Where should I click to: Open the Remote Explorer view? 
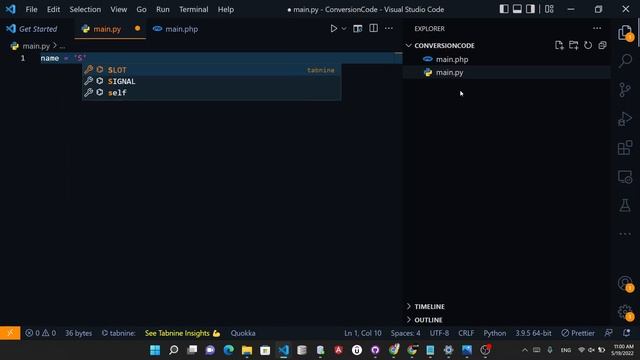pos(625,177)
